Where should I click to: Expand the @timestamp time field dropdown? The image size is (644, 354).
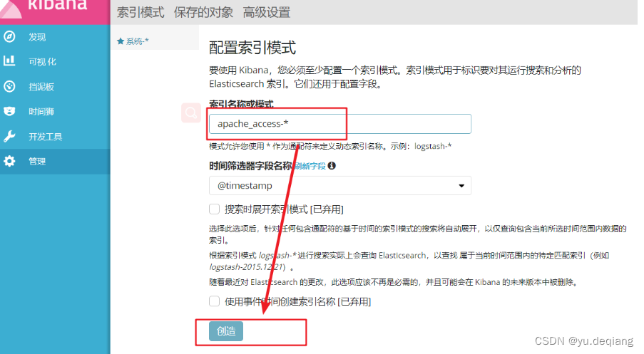click(340, 186)
